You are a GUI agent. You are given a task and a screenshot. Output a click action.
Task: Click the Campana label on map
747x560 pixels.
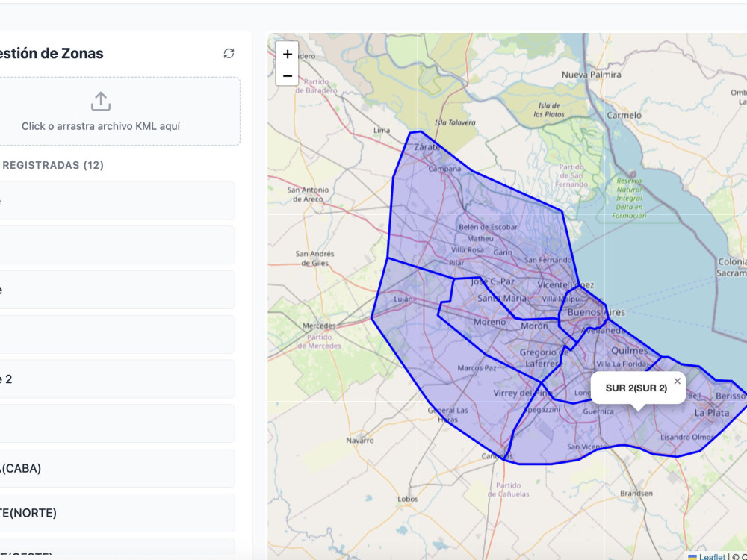tap(445, 169)
